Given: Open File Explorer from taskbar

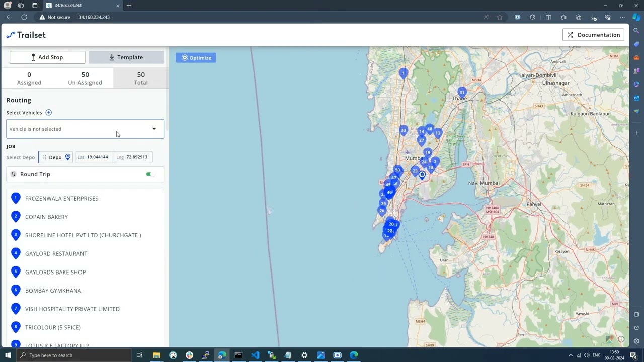Looking at the screenshot, I should click(x=156, y=355).
